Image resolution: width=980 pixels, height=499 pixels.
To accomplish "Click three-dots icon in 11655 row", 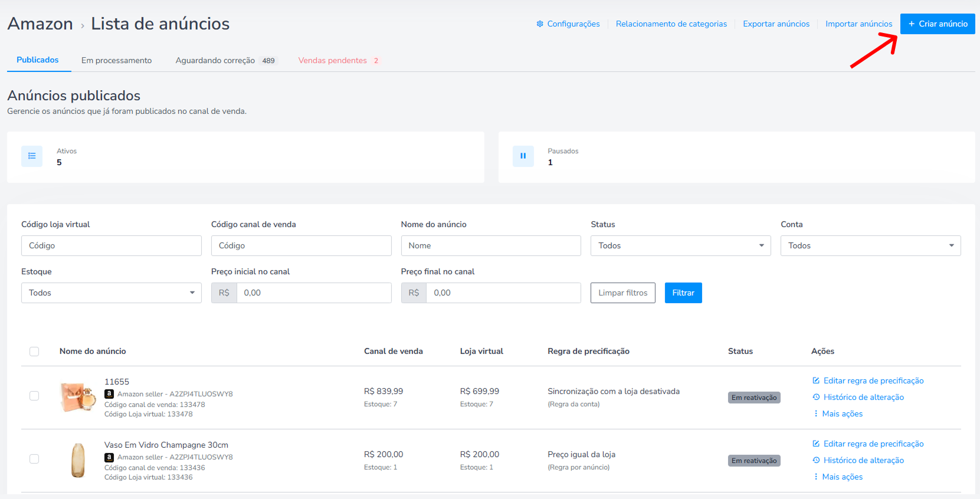I will click(816, 413).
